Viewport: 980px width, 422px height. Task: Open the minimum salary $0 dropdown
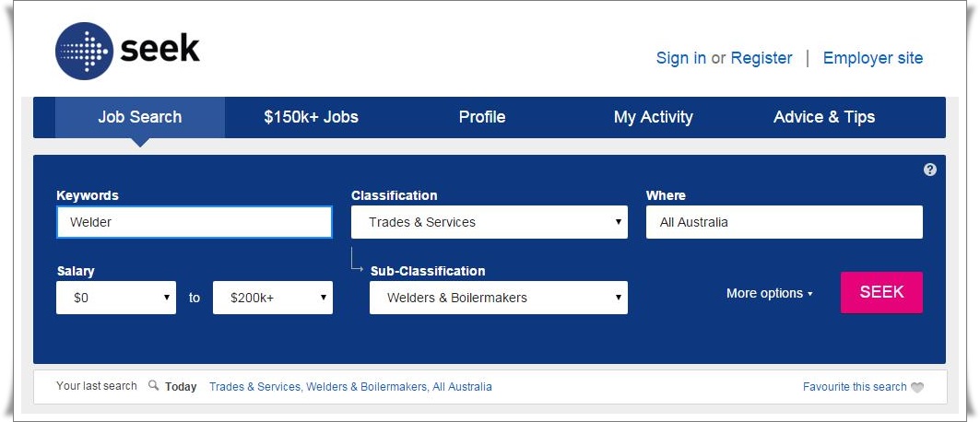tap(116, 298)
